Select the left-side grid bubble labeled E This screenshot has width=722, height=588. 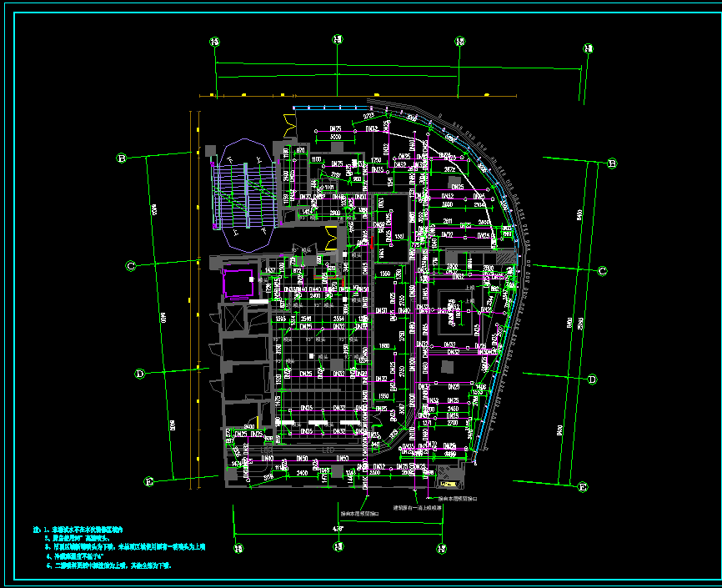click(x=150, y=481)
